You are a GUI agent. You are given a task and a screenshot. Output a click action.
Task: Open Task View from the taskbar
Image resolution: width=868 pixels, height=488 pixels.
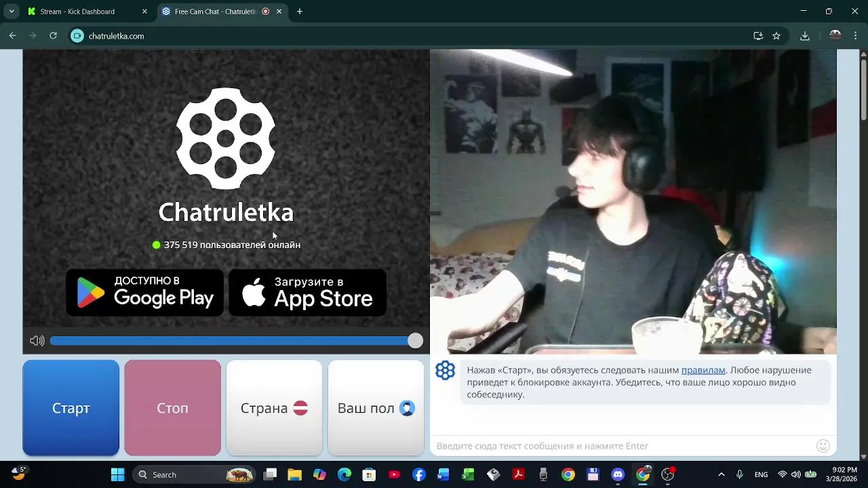pos(270,474)
